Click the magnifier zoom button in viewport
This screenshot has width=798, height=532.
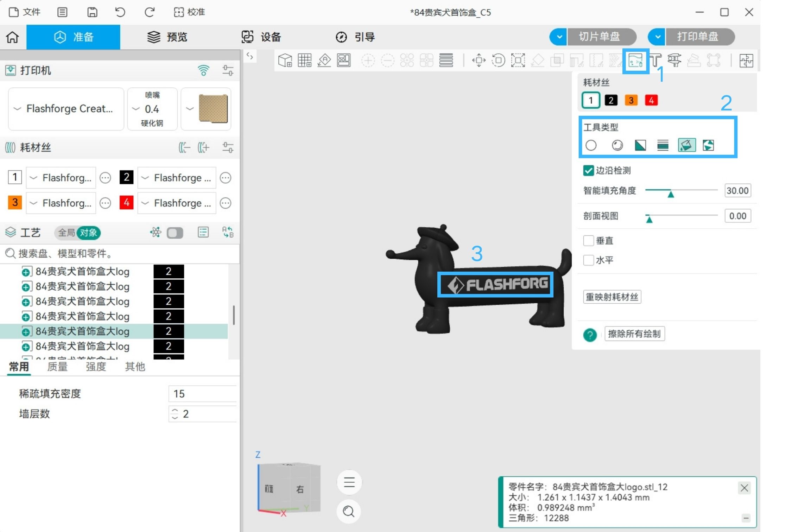pos(349,511)
